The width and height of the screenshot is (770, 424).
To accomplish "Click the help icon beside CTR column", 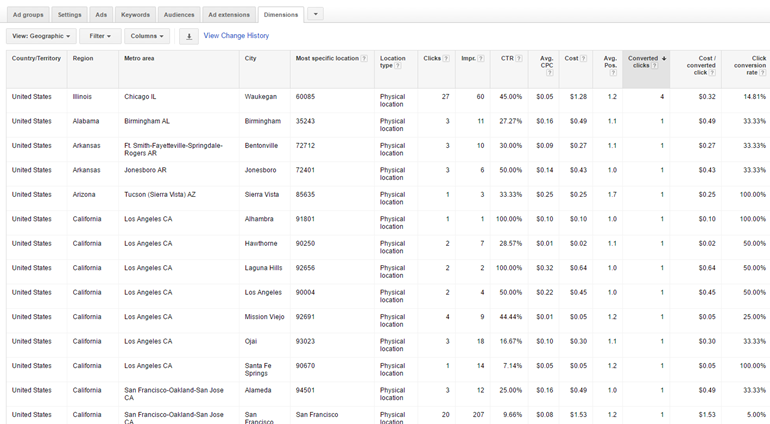I will pyautogui.click(x=519, y=59).
